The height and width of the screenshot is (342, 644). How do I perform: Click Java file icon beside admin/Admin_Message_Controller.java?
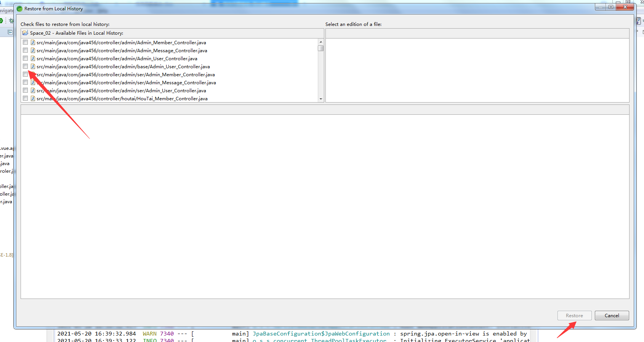[x=33, y=50]
